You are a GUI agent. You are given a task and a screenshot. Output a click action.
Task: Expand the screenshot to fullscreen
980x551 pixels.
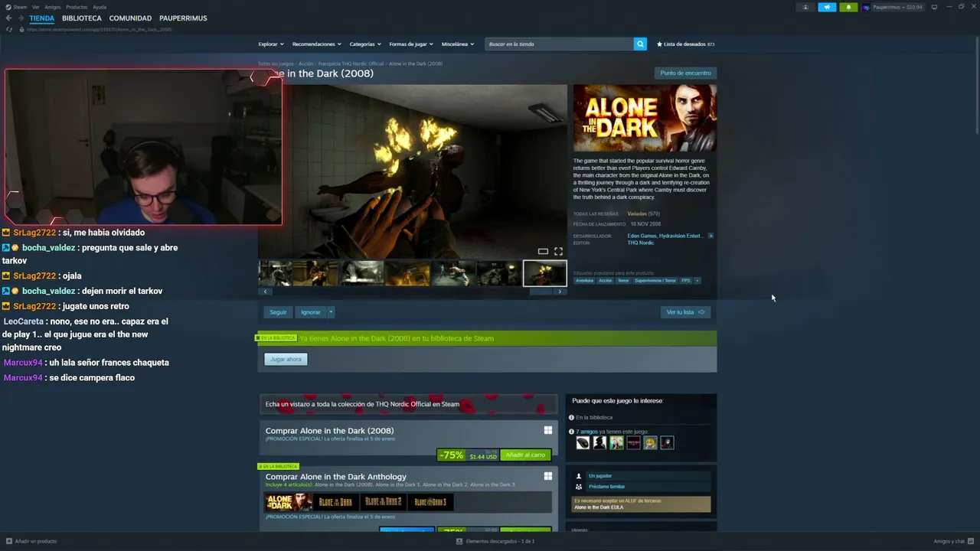click(558, 251)
